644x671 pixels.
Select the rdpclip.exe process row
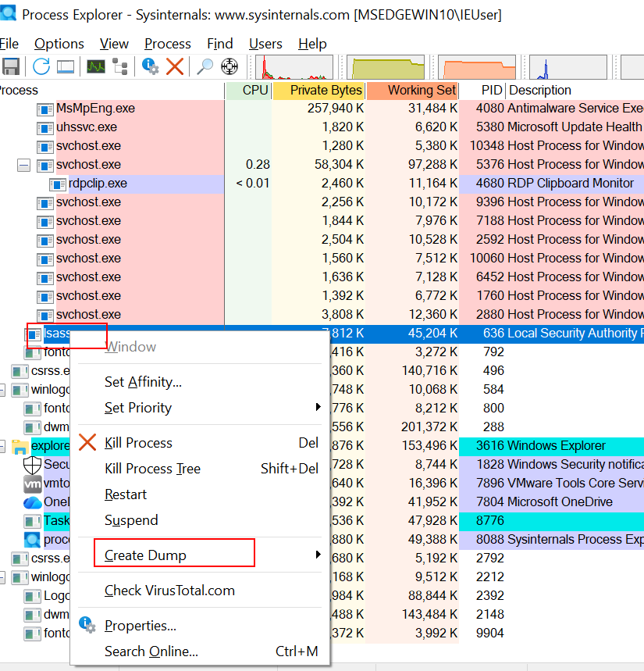point(322,184)
